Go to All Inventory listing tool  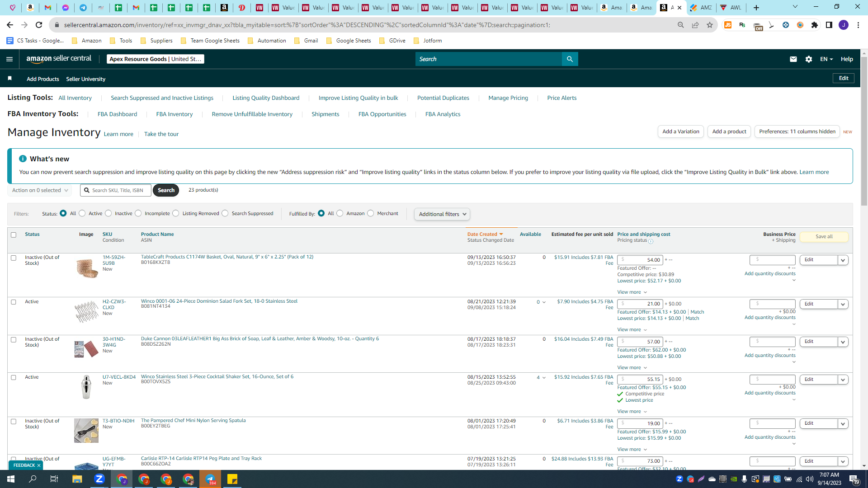[x=75, y=98]
